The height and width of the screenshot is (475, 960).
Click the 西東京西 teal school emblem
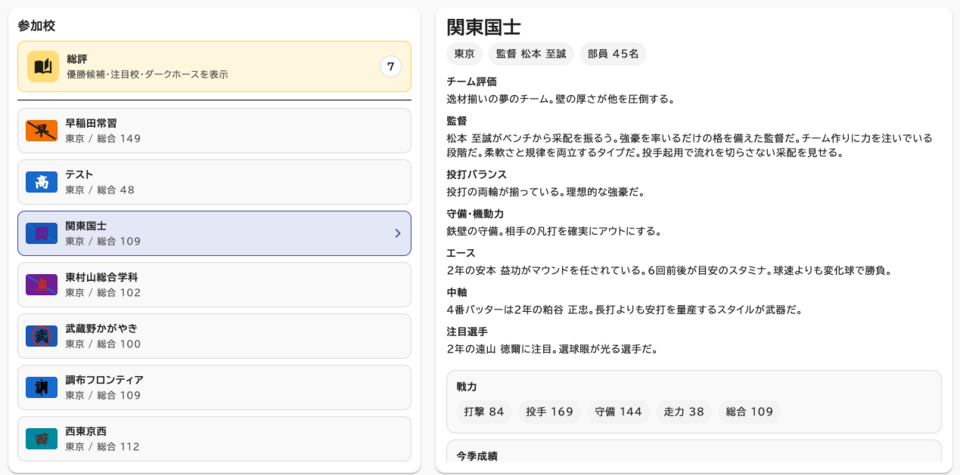[x=41, y=438]
